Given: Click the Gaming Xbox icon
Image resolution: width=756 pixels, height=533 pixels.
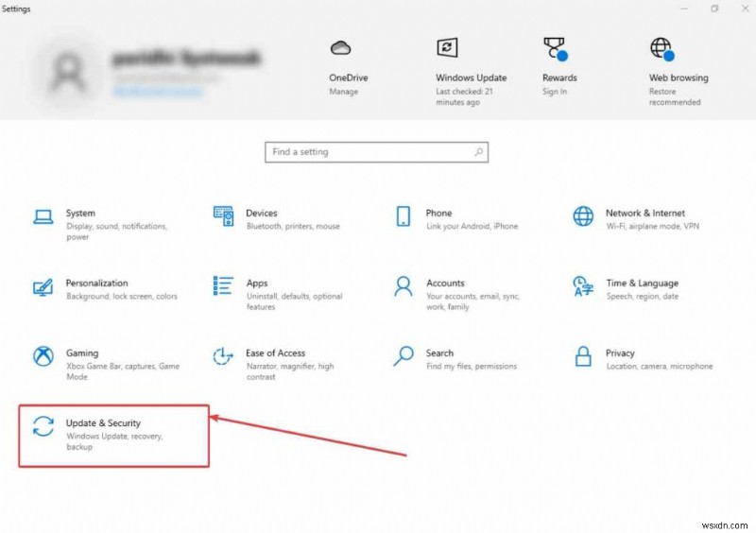Looking at the screenshot, I should [43, 356].
